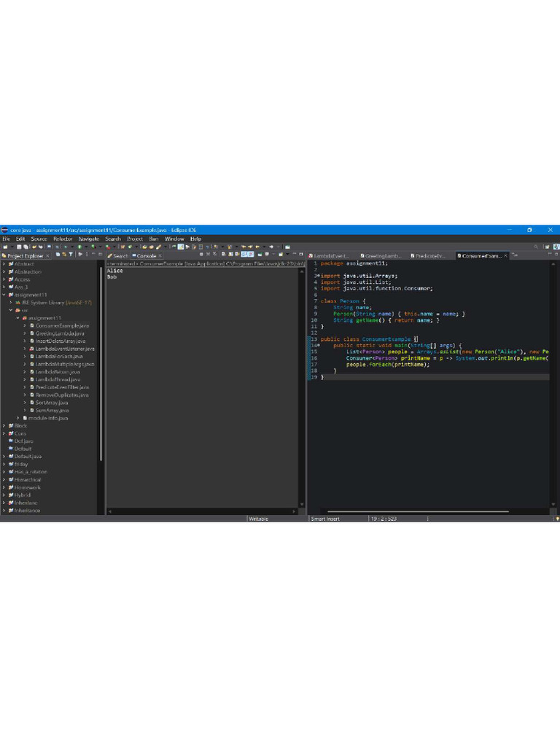The width and height of the screenshot is (560, 747).
Task: Switch to the GreetingLambda editor tab
Action: 383,256
